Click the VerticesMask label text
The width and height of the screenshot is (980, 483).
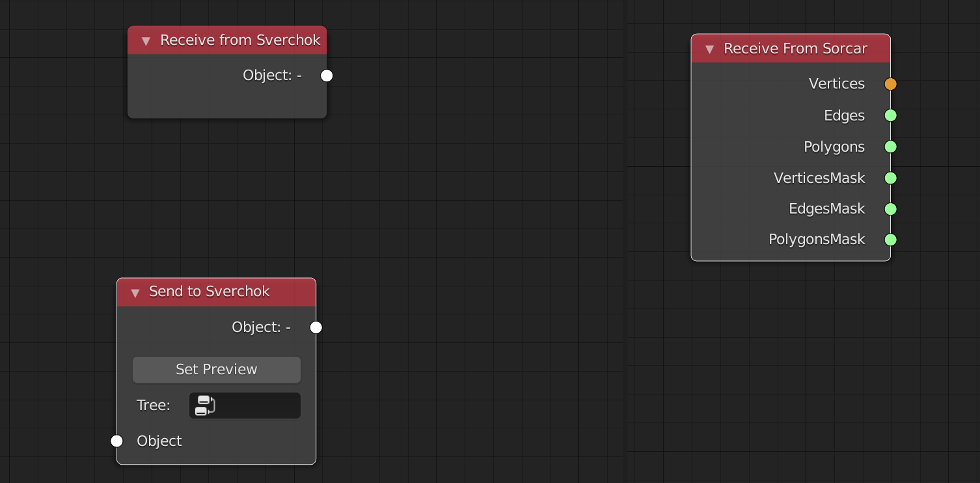click(819, 178)
